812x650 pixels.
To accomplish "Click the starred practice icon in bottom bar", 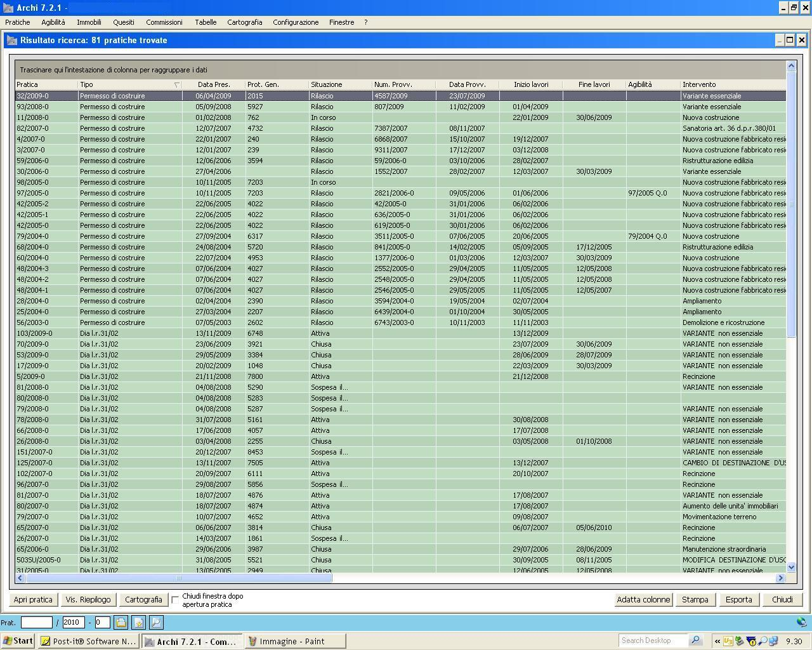I will click(139, 623).
